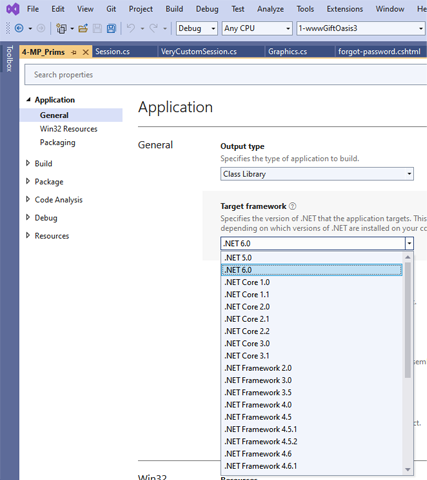
Task: Choose .NET 6.0 in the dropdown list
Action: pyautogui.click(x=312, y=270)
